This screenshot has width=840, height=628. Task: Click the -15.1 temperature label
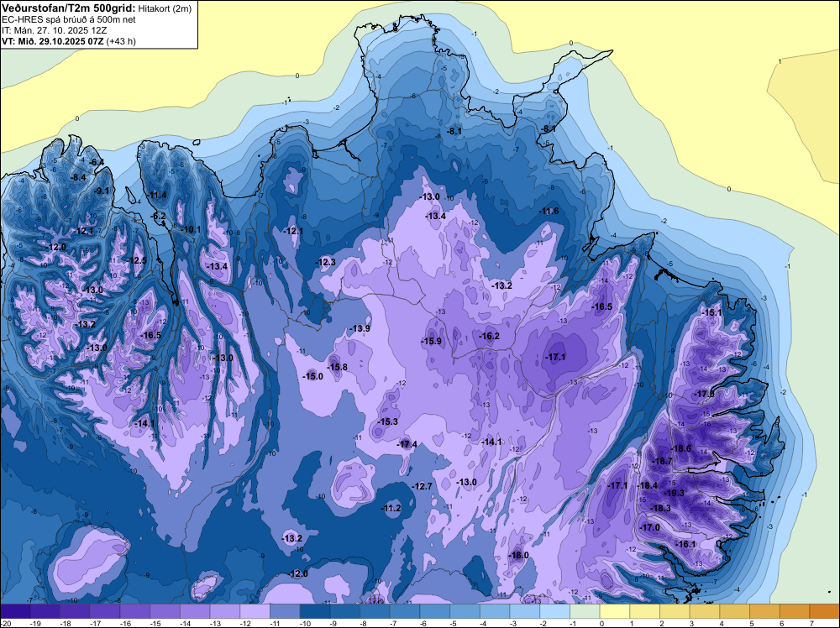click(712, 312)
